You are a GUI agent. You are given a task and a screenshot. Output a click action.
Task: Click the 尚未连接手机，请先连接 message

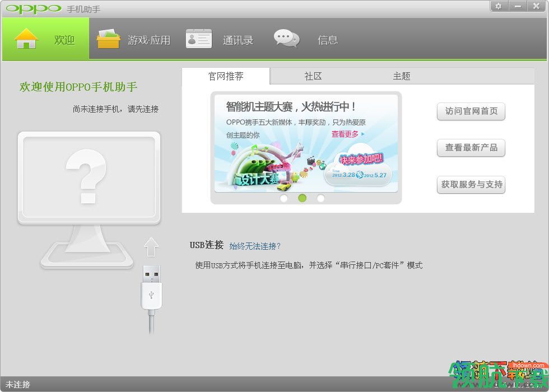tap(115, 109)
